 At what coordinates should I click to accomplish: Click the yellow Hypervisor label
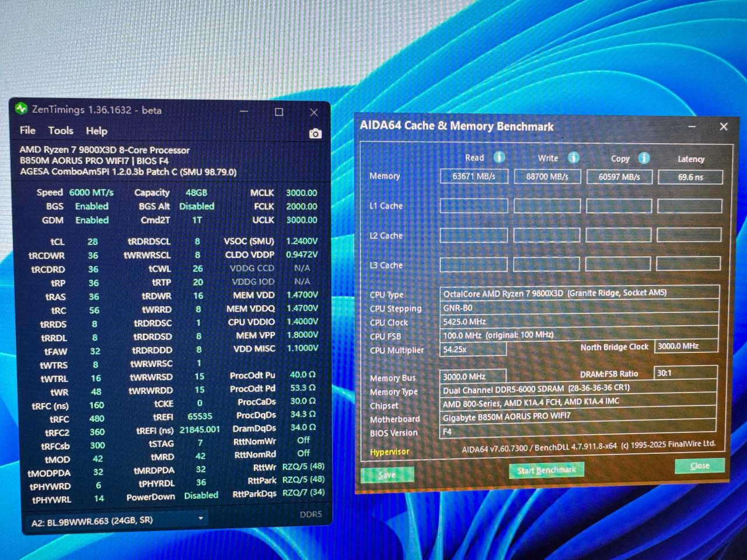(x=389, y=452)
